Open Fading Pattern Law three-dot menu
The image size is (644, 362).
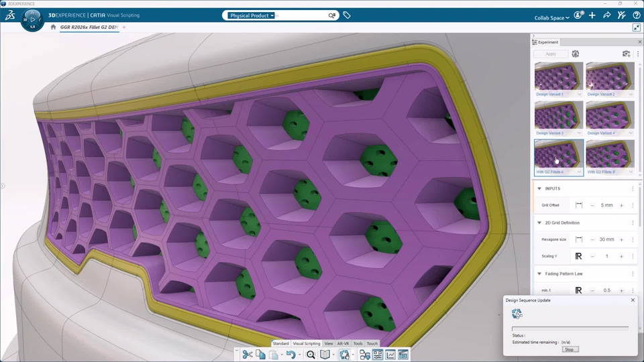(633, 274)
